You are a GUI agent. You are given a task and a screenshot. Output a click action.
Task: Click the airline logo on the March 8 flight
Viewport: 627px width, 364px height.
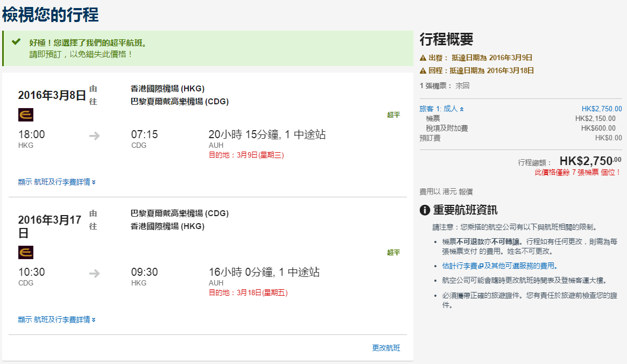[x=25, y=115]
